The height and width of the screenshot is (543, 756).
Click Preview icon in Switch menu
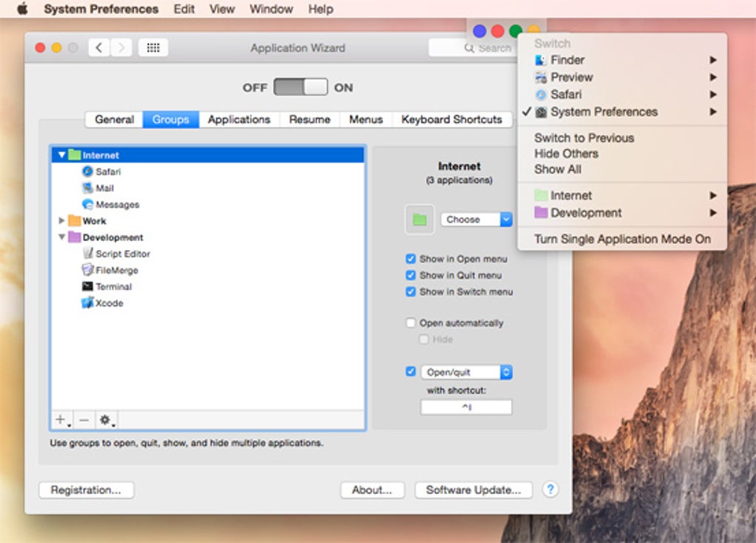541,77
